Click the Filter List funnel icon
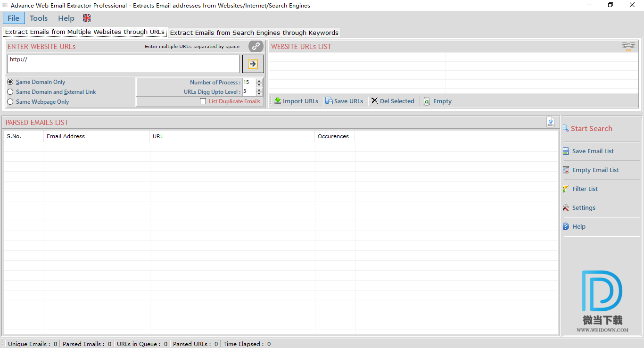This screenshot has height=348, width=644. (566, 189)
